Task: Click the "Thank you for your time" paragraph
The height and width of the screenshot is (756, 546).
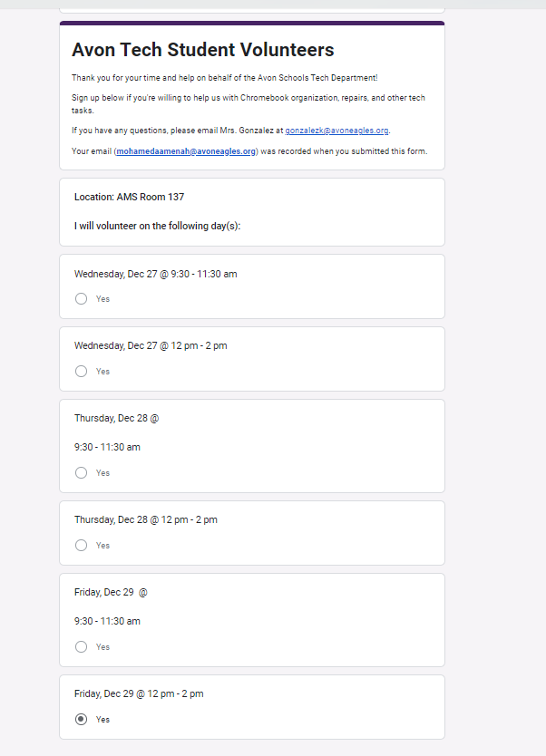Action: pos(224,78)
